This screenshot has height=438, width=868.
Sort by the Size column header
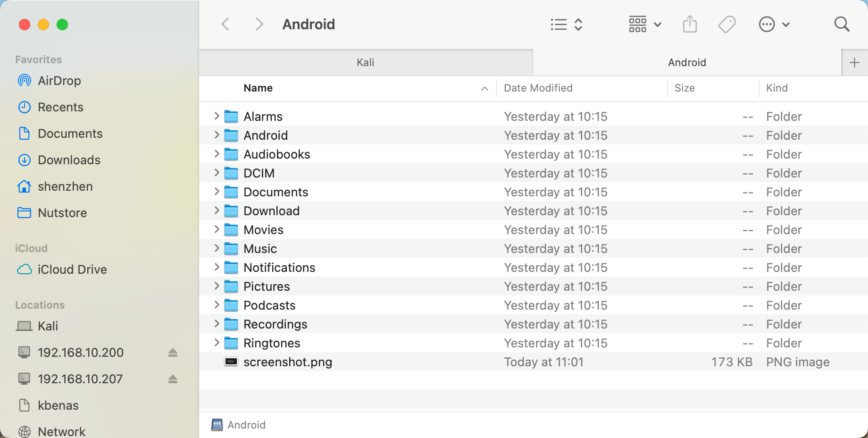pos(684,88)
